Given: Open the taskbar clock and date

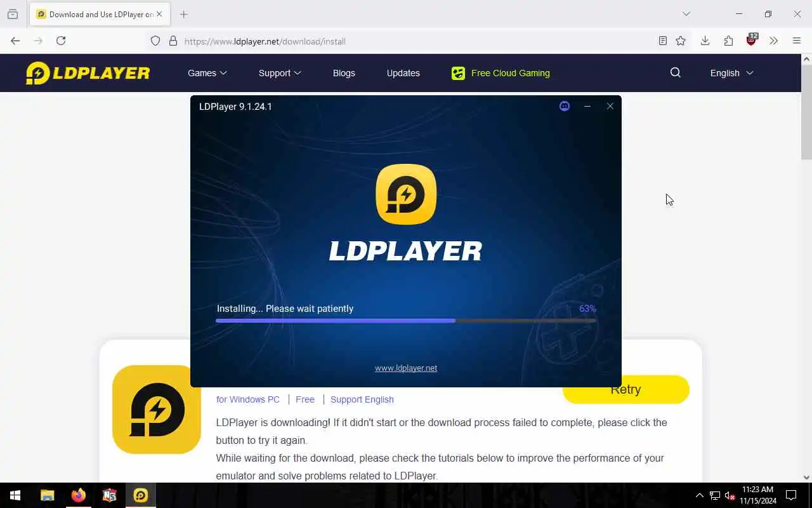Looking at the screenshot, I should 758,495.
